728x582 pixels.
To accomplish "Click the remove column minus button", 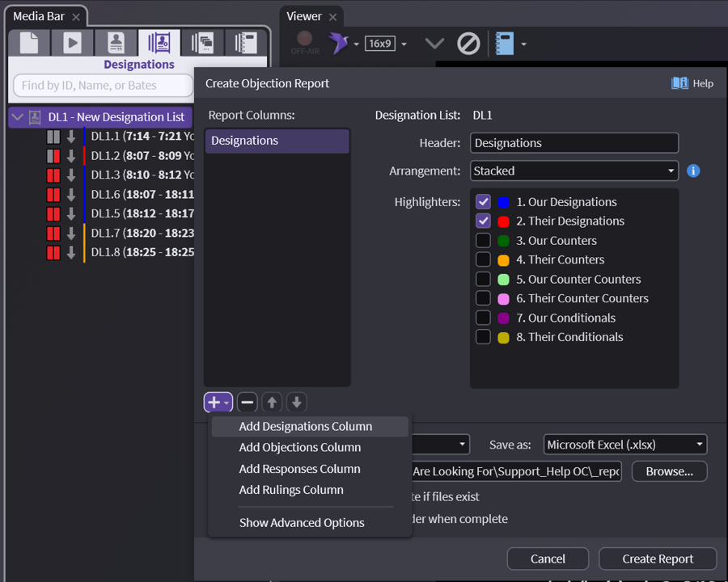I will [248, 402].
